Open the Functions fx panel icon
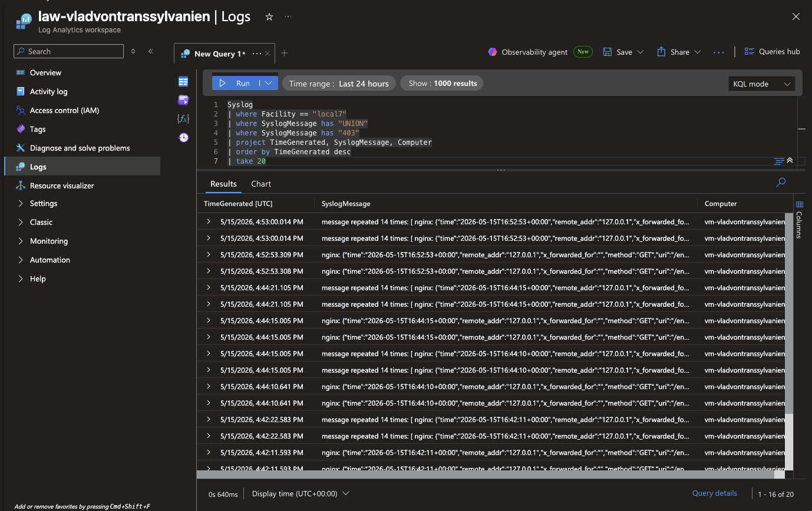Viewport: 812px width, 511px height. pyautogui.click(x=183, y=118)
